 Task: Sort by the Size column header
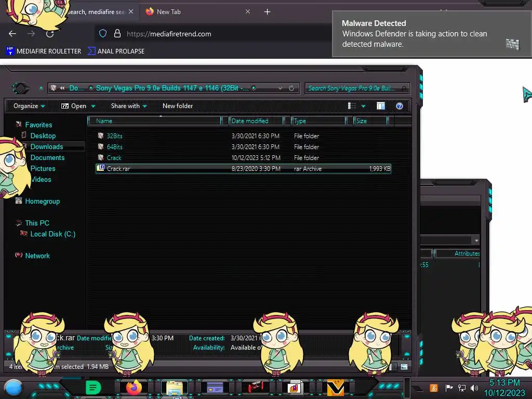click(x=370, y=121)
